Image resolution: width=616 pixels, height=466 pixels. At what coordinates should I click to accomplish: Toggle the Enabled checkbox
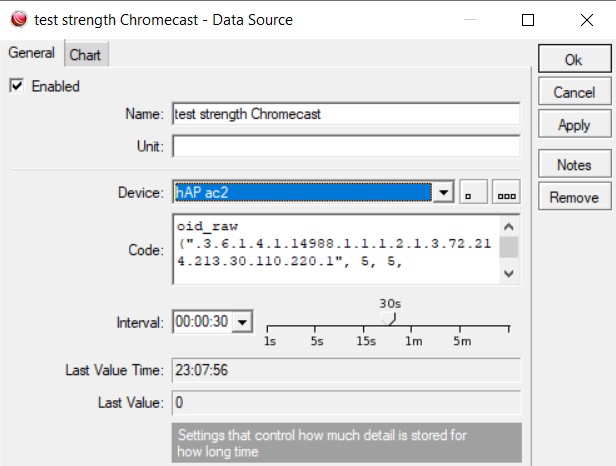point(16,86)
